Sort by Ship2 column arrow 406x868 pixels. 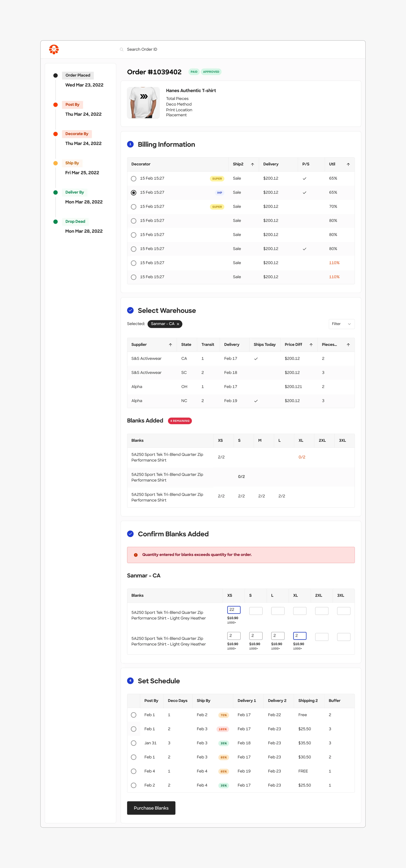252,164
